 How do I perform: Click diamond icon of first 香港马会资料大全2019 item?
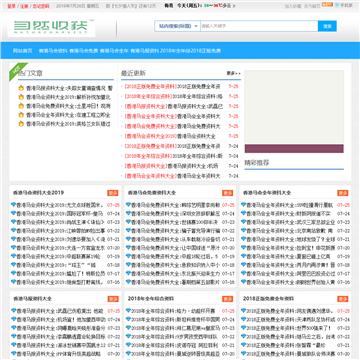(13, 205)
